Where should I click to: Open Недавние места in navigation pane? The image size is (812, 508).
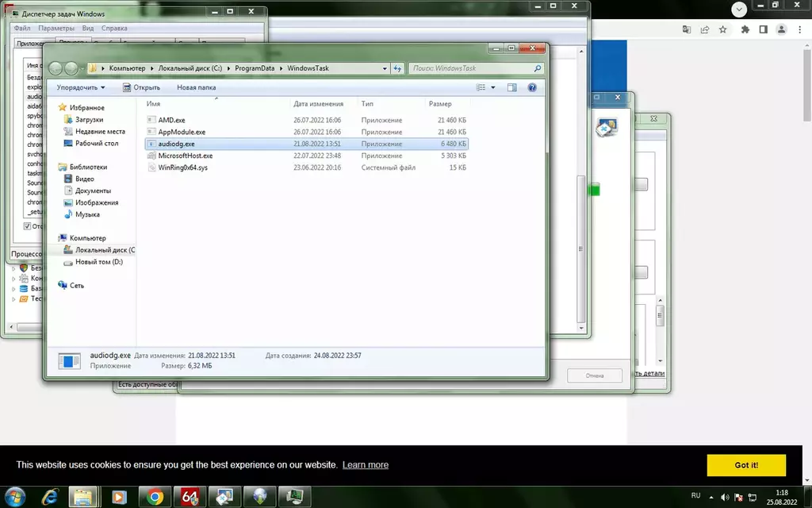(100, 131)
